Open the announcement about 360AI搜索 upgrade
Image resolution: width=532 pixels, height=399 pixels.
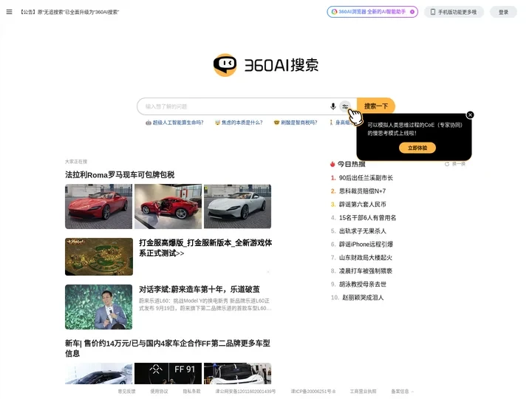(x=69, y=12)
